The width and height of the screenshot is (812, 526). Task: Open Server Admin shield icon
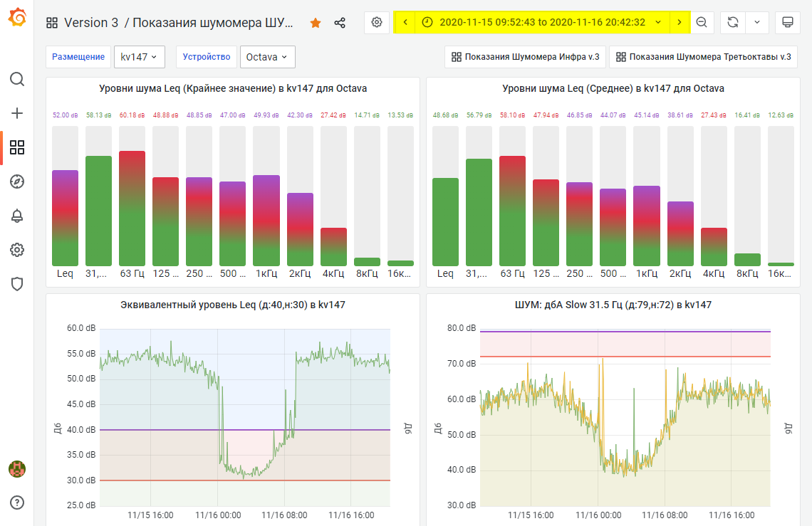tap(17, 284)
